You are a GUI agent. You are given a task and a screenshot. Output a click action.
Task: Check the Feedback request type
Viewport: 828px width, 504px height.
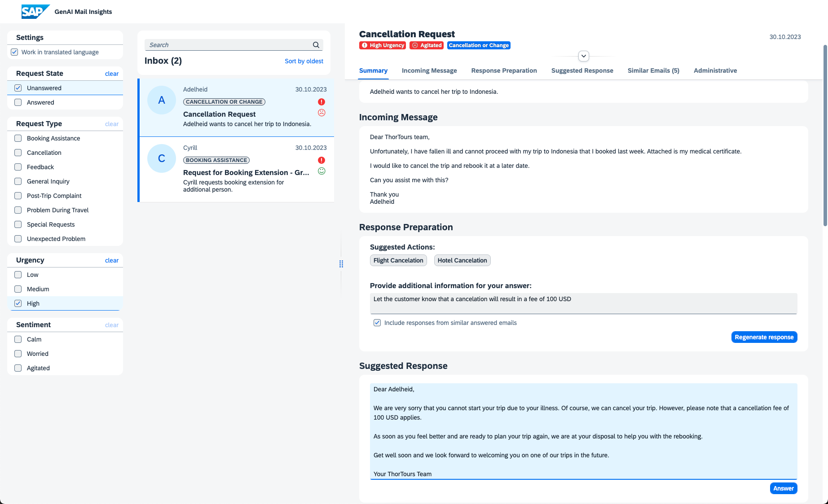(18, 167)
